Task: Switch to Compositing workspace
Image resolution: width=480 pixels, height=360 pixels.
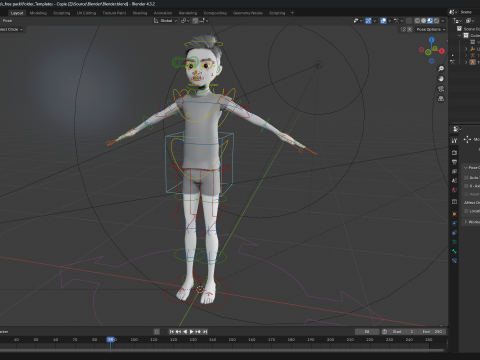Action: (x=215, y=13)
